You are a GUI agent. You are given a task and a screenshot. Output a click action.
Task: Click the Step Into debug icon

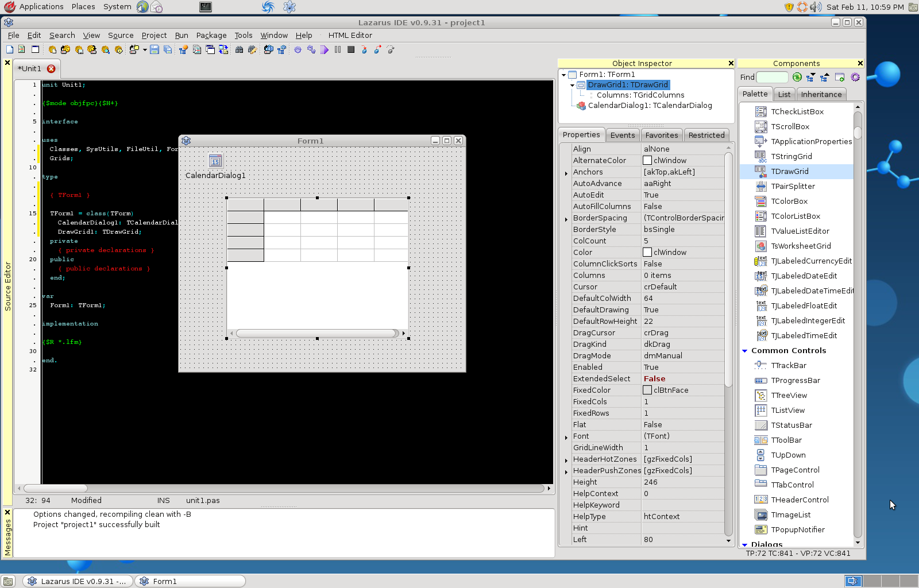point(364,50)
